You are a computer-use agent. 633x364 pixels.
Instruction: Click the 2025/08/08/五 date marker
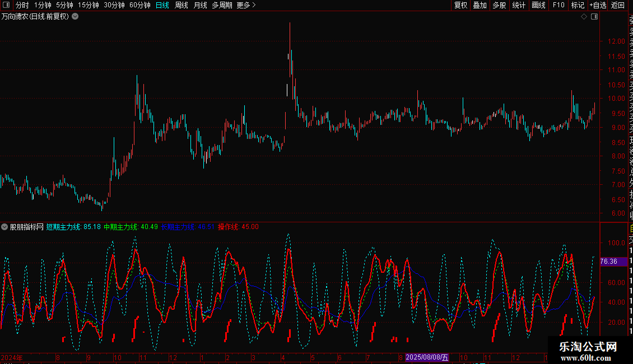pyautogui.click(x=427, y=357)
